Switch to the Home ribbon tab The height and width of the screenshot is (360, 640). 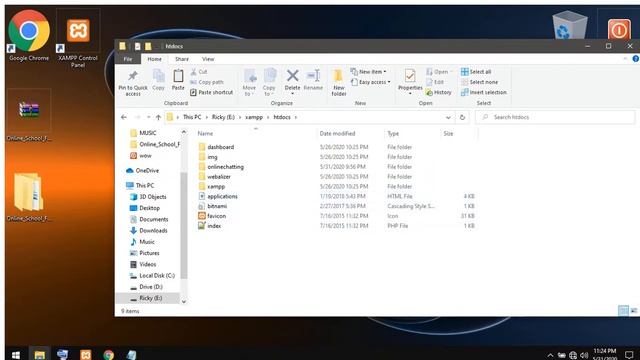click(154, 59)
